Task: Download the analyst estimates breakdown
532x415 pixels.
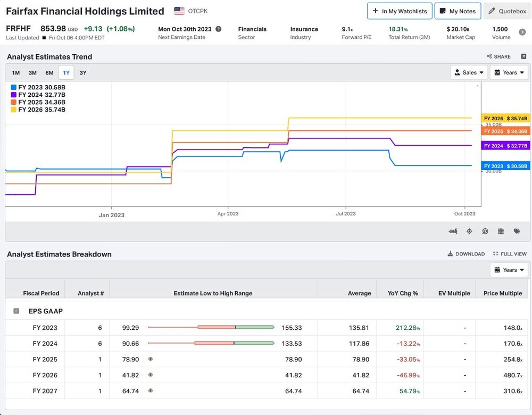Action: 466,254
